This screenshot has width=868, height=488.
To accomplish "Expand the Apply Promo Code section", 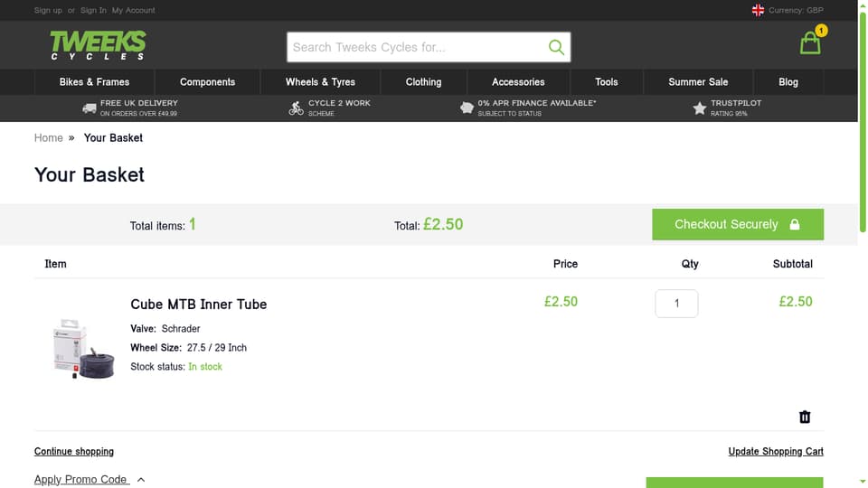I will tap(80, 479).
